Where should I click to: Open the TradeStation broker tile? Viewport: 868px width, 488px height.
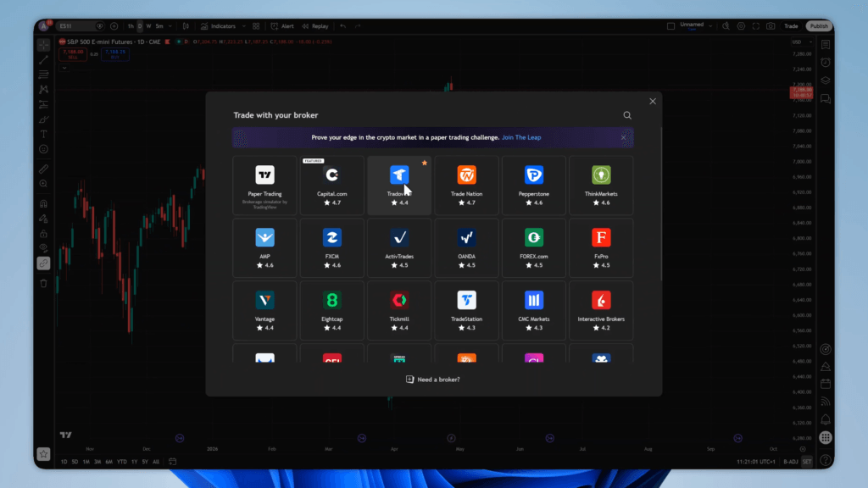(x=466, y=310)
